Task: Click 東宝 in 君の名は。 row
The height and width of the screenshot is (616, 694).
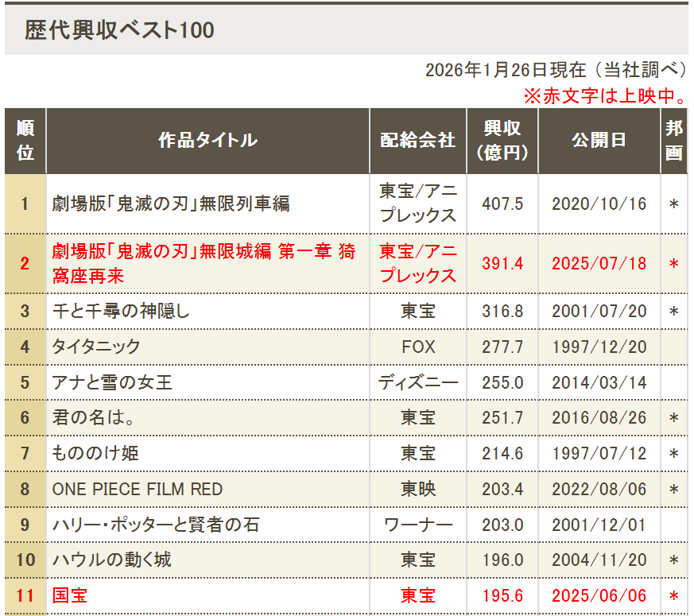Action: click(418, 417)
